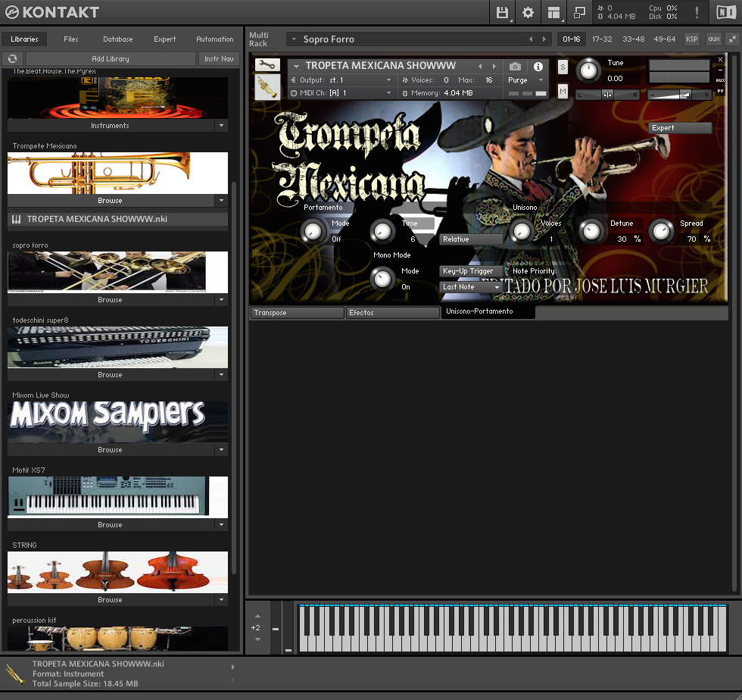This screenshot has height=700, width=742.
Task: Mute the instrument with M button
Action: (563, 91)
